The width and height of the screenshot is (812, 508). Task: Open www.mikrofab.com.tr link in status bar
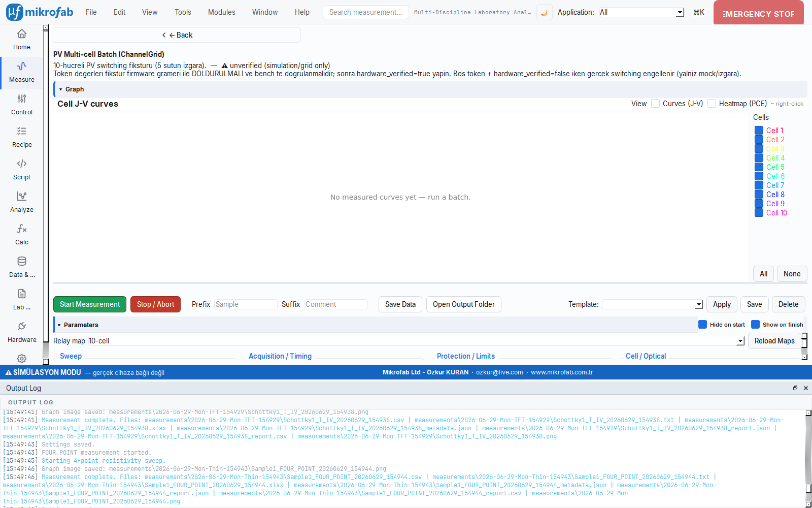coord(562,372)
